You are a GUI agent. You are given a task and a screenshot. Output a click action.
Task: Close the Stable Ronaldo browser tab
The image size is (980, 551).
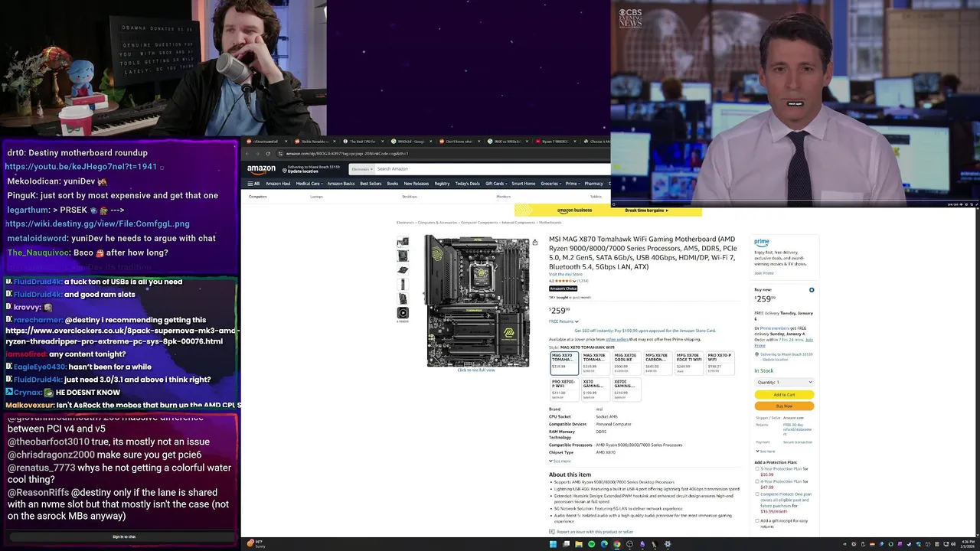click(x=334, y=142)
